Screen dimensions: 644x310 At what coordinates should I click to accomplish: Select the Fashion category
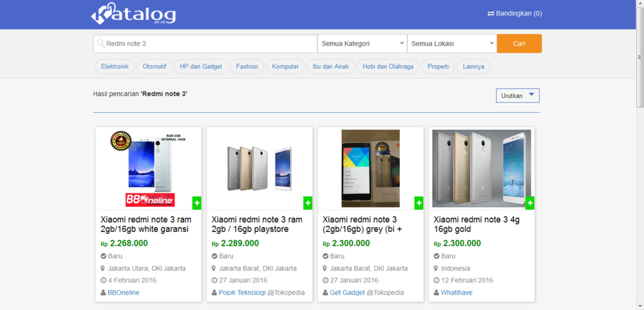(x=247, y=66)
